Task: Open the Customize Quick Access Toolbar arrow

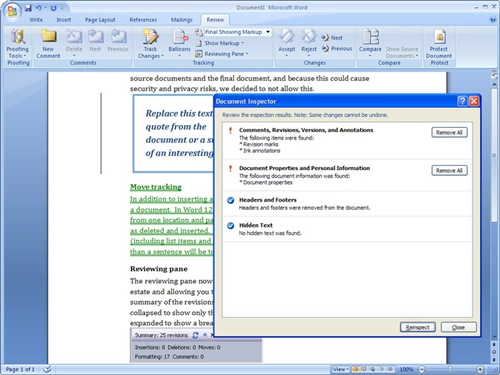Action: [62, 8]
